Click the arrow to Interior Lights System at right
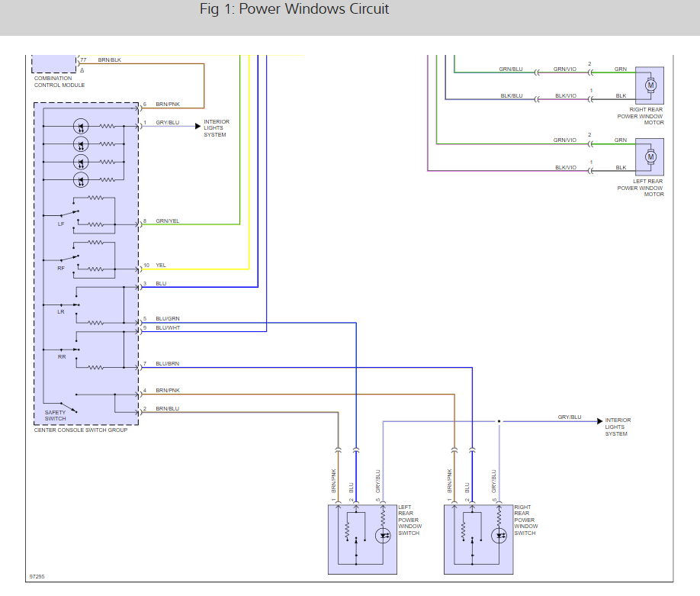700x596 pixels. click(599, 421)
